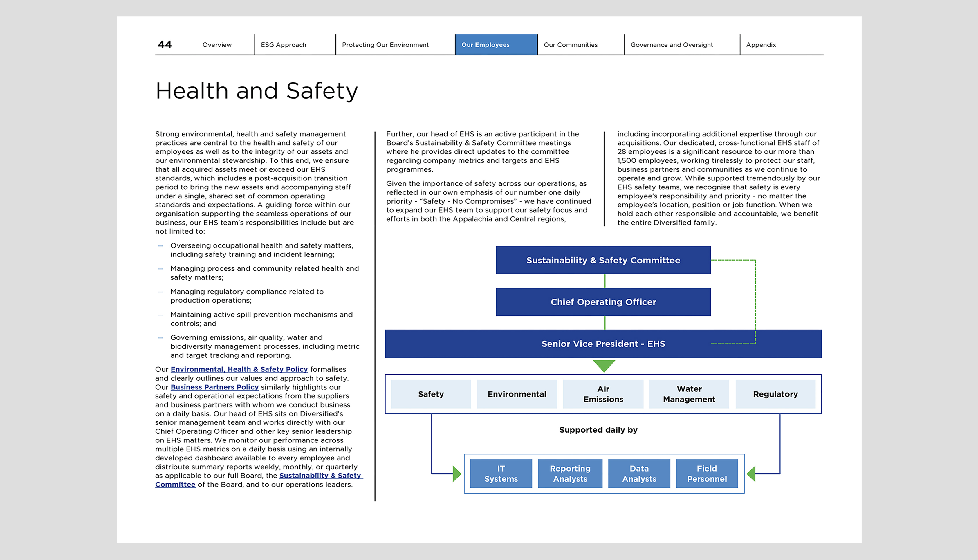Click bullet 'Managing regulatory compliance related to'
Screen dimensions: 978x560
point(247,296)
